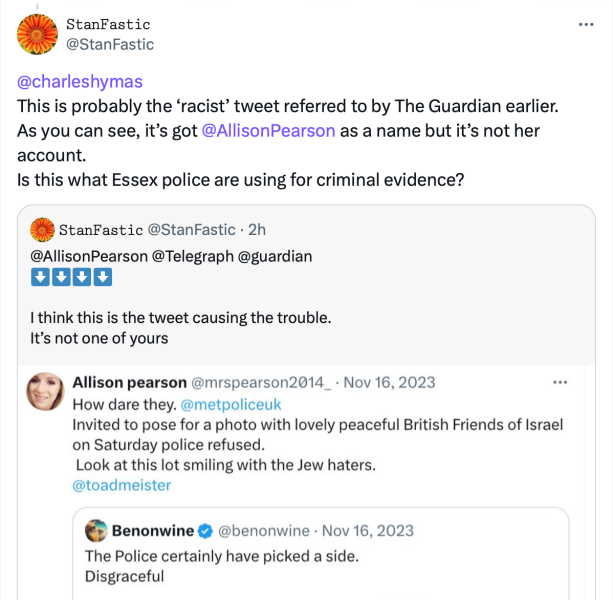This screenshot has height=600, width=613.
Task: Click the StanFastic display name at top
Action: point(108,23)
